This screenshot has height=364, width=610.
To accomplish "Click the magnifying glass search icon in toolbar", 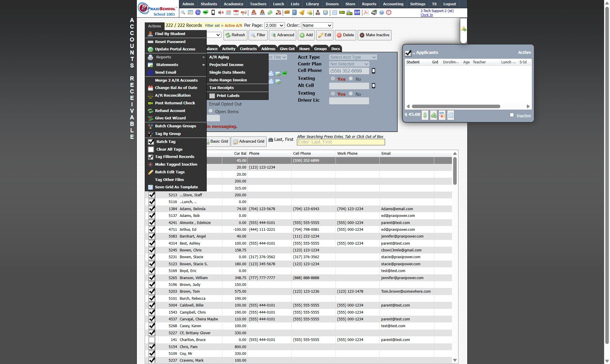I will pyautogui.click(x=183, y=12).
